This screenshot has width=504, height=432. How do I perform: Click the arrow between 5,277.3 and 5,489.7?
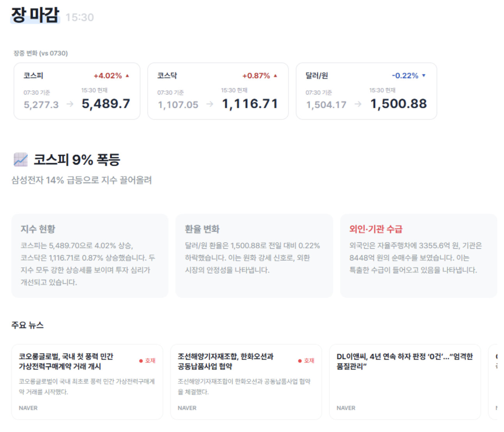70,104
